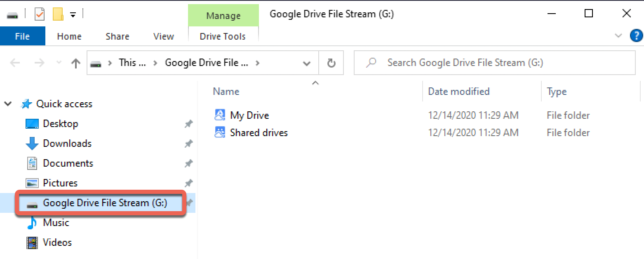Image resolution: width=644 pixels, height=259 pixels.
Task: Open Help with the question mark icon
Action: click(x=637, y=36)
